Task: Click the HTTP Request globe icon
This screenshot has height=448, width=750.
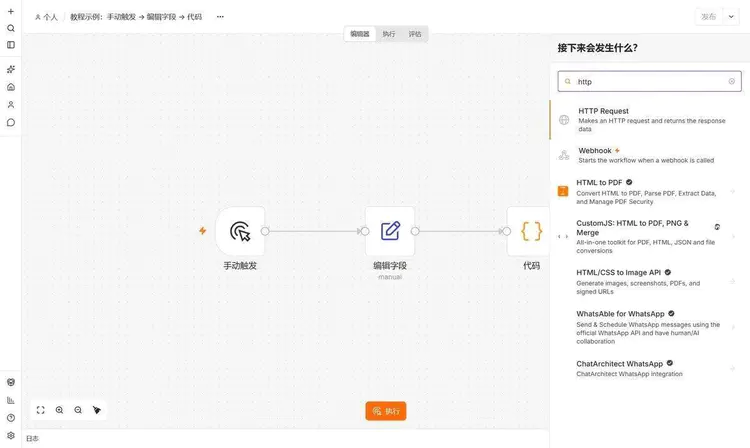Action: pyautogui.click(x=564, y=120)
